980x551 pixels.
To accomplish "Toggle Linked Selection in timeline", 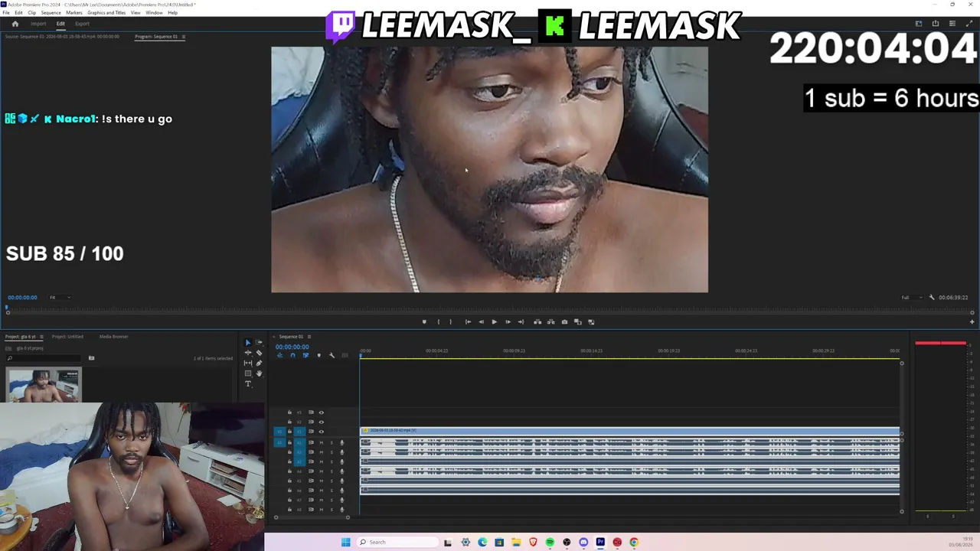I will pos(305,355).
